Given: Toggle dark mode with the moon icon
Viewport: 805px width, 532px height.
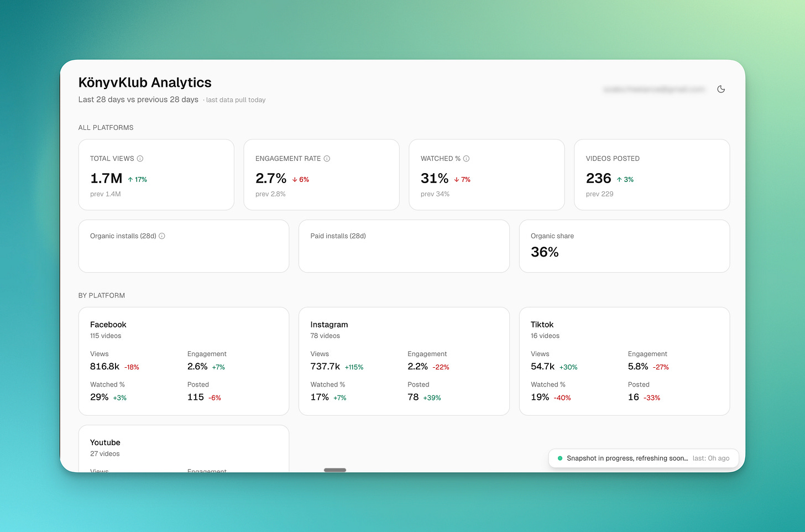Looking at the screenshot, I should [721, 89].
